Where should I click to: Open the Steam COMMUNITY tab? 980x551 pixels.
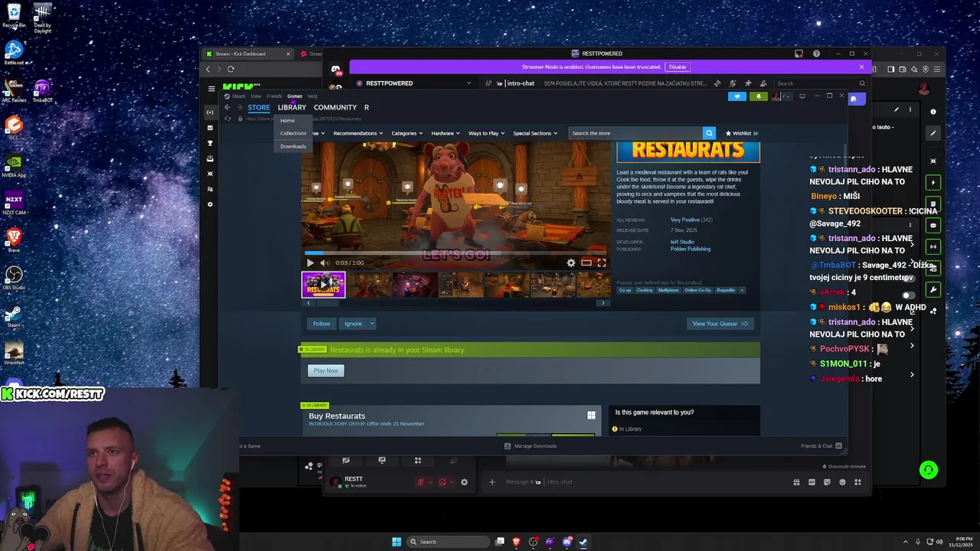click(335, 107)
